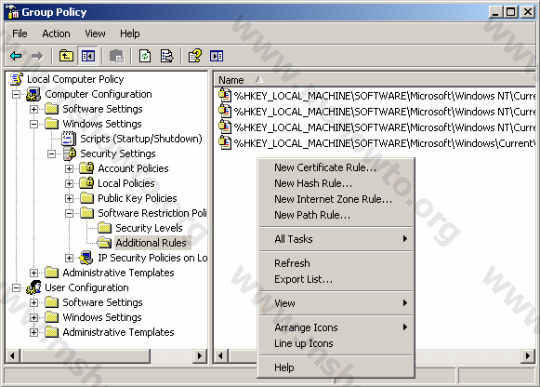Select Help in the context menu
Viewport: 540px width, 387px height.
(x=336, y=367)
